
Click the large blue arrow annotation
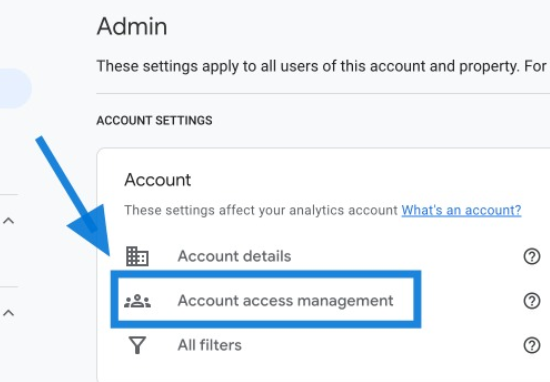[77, 194]
